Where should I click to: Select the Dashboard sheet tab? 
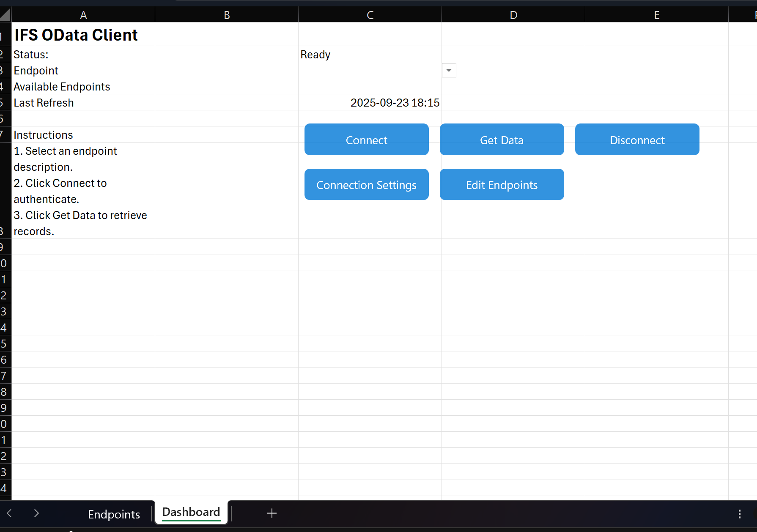[191, 512]
